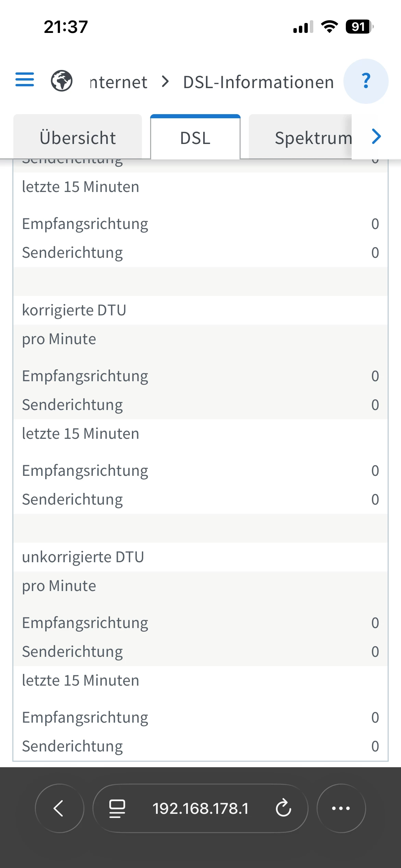Tap the DSL-Informationen breadcrumb title
401x868 pixels.
point(258,82)
